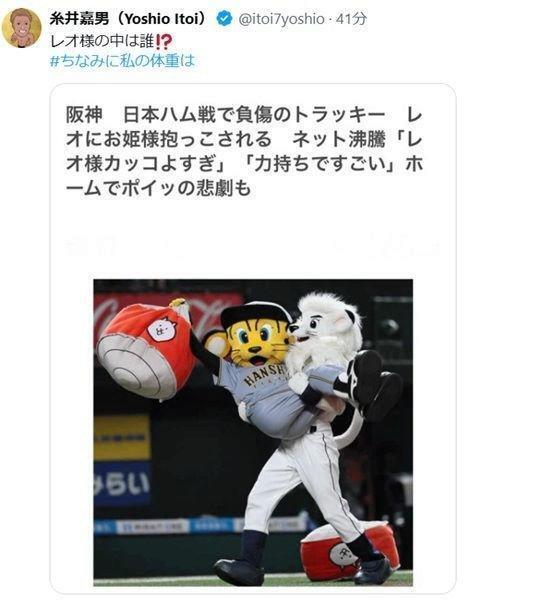Click the 41分 timestamp
The width and height of the screenshot is (542, 600).
tap(351, 19)
